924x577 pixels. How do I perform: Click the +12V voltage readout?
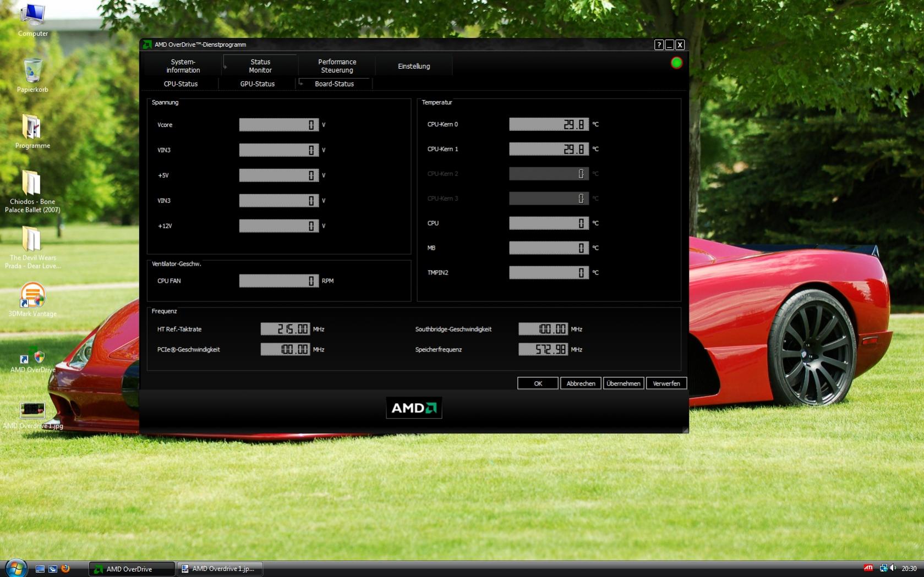(279, 226)
